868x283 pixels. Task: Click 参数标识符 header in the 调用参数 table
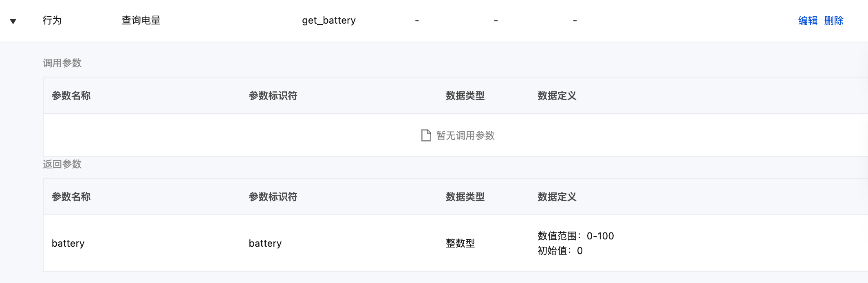tap(273, 96)
